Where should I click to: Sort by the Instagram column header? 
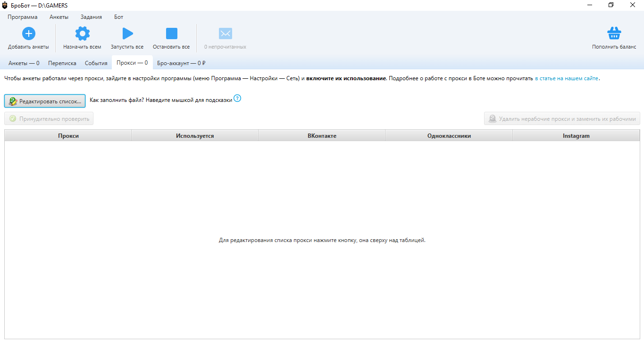(x=576, y=135)
